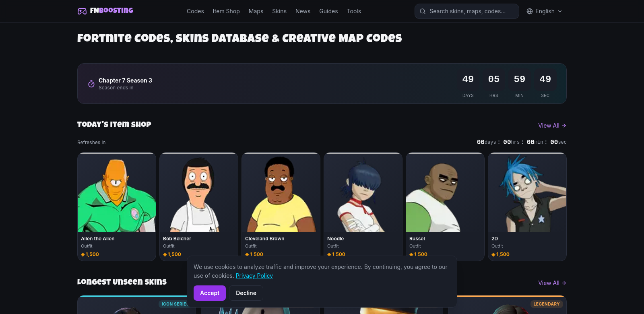Open the Codes menu
Viewport: 644px width, 314px height.
195,11
